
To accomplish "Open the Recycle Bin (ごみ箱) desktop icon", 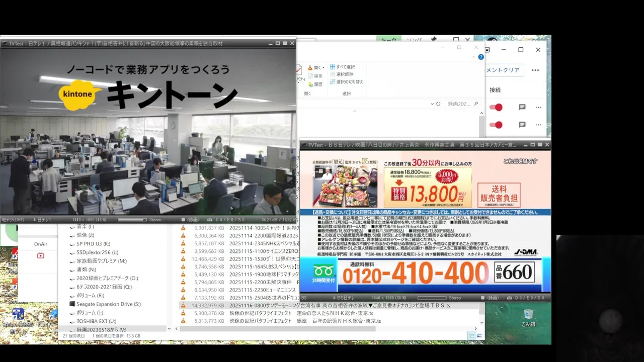I will (528, 318).
